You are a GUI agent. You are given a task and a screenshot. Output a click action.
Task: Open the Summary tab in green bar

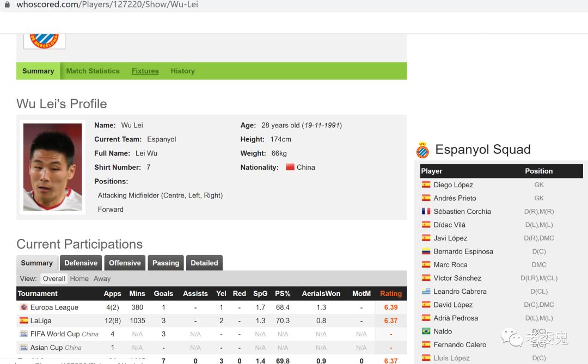[38, 71]
